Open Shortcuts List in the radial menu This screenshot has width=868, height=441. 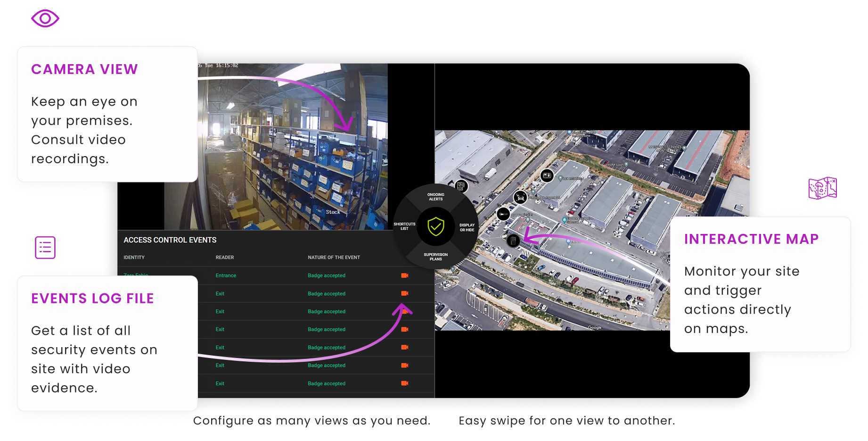tap(404, 226)
